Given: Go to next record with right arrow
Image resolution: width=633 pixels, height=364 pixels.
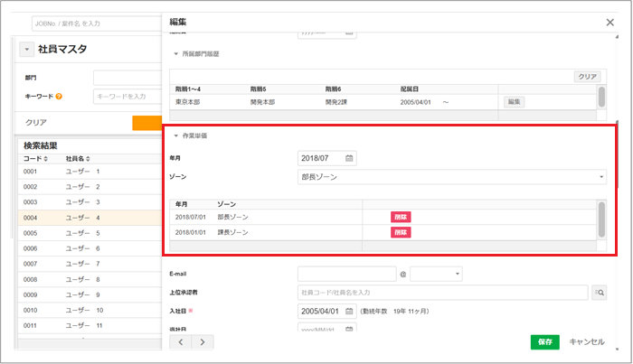Looking at the screenshot, I should click(202, 342).
